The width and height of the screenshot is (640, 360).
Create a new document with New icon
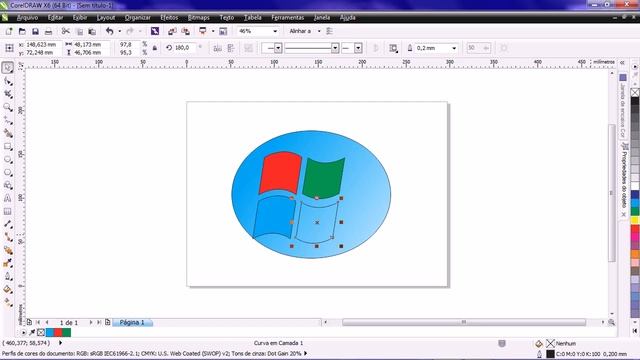(9, 31)
